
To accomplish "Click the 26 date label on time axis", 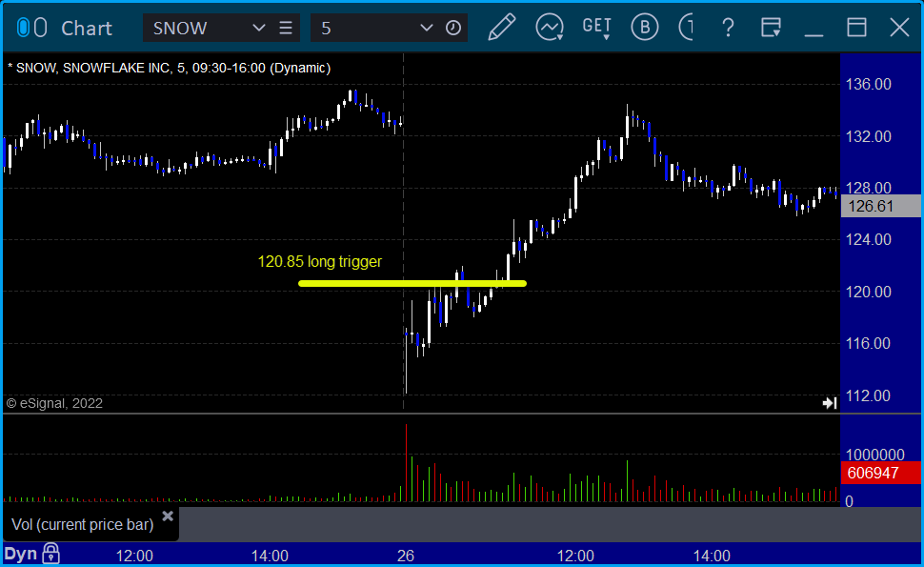I will point(406,556).
